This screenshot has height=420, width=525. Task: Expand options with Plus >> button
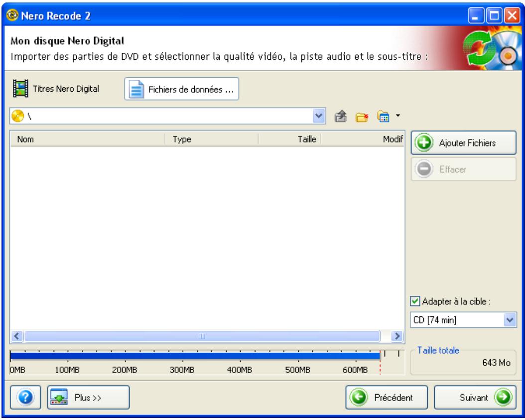click(x=88, y=397)
